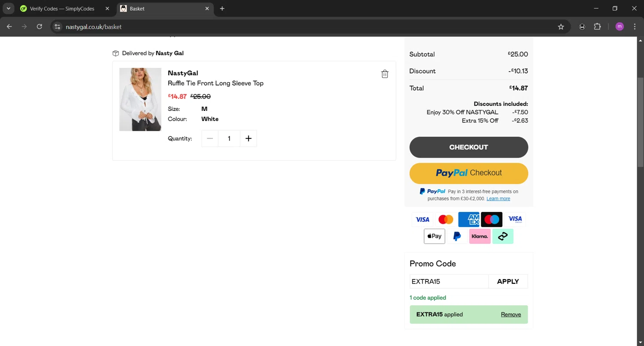The height and width of the screenshot is (346, 644).
Task: Increase quantity with the plus button
Action: [248, 138]
